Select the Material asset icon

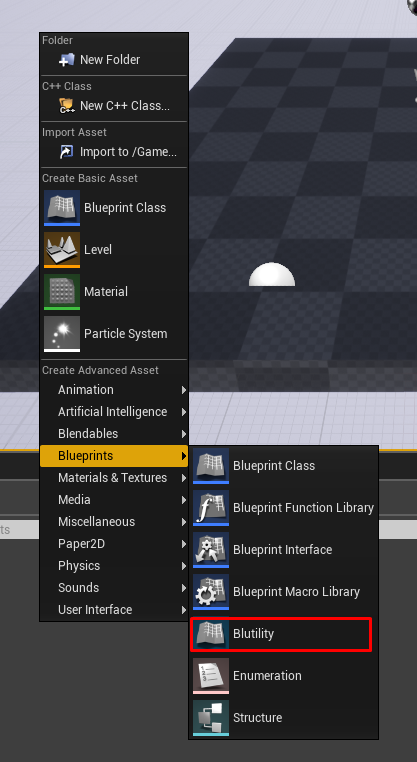pos(62,292)
